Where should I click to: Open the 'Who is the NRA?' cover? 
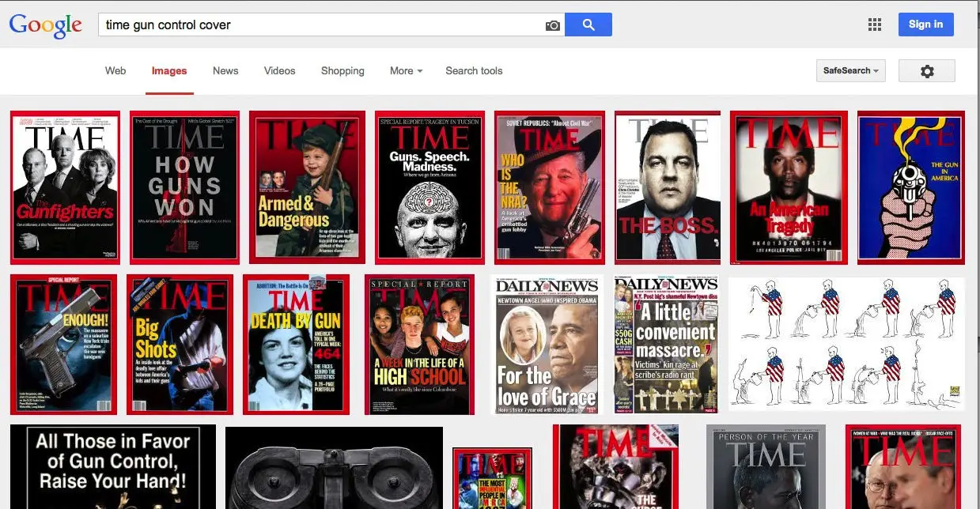coord(550,187)
